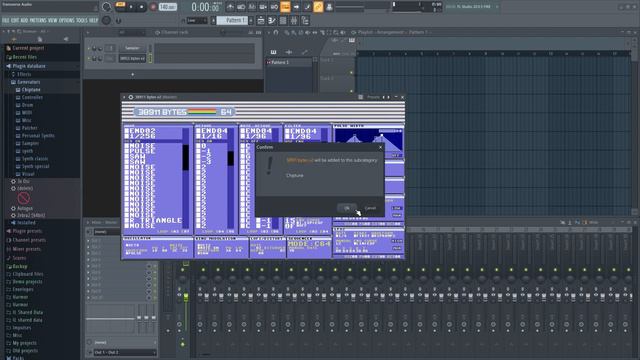This screenshot has height=360, width=640.
Task: Select the Autogun plugin entry
Action: (24, 209)
